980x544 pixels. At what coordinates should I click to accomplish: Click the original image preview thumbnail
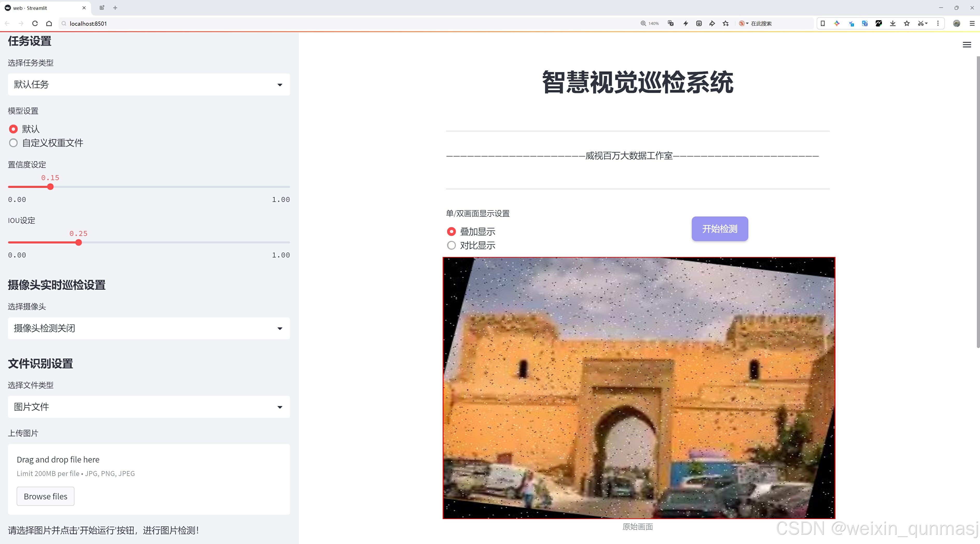(x=639, y=388)
